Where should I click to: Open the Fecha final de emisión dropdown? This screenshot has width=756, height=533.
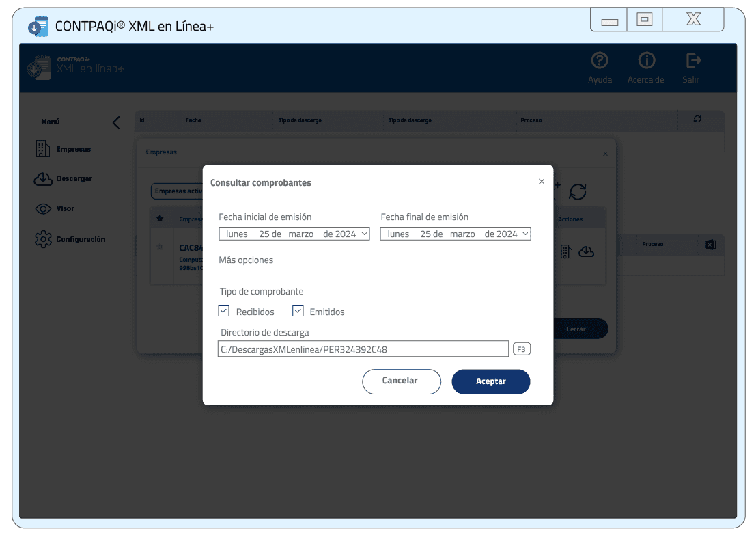525,234
